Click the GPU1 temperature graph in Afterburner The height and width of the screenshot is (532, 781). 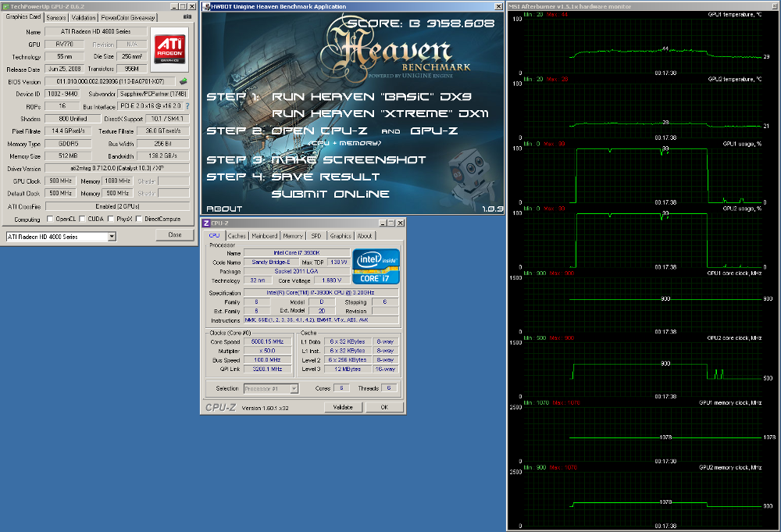tap(643, 46)
